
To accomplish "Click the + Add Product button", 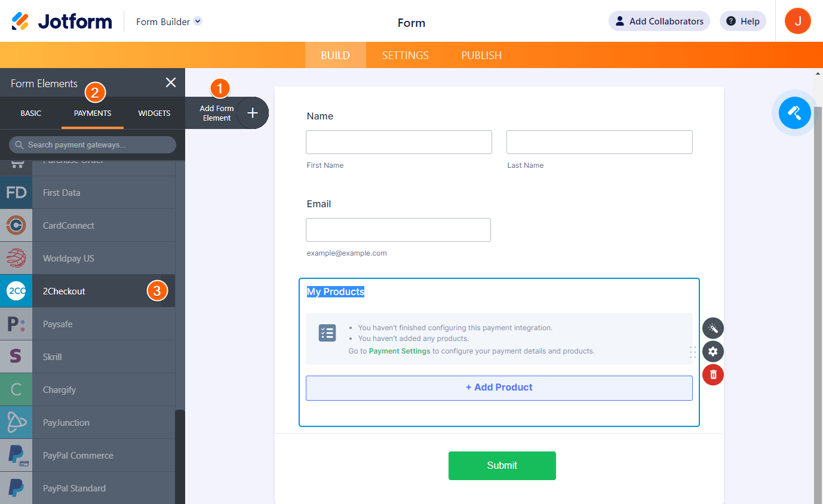I will [499, 388].
